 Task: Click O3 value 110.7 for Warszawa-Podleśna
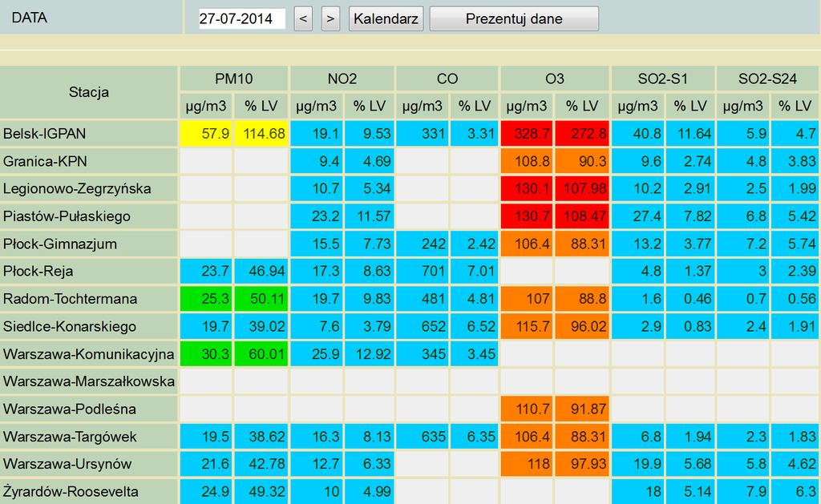click(526, 409)
